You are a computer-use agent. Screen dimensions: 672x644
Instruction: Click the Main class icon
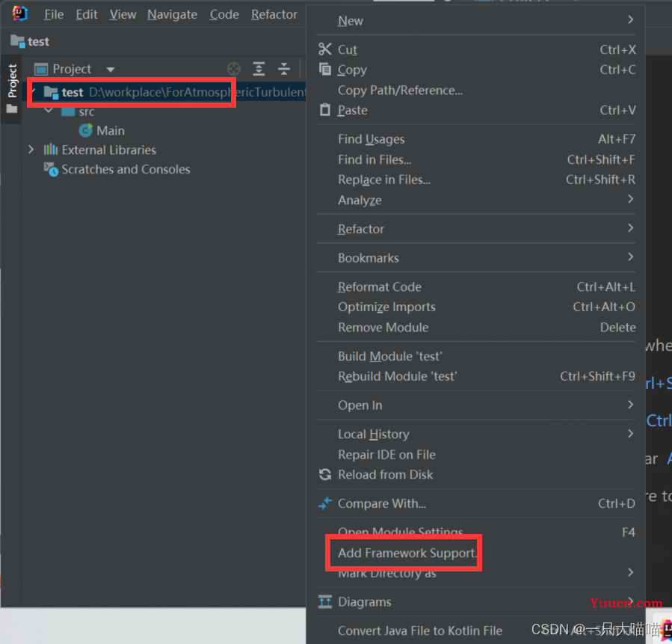point(86,130)
